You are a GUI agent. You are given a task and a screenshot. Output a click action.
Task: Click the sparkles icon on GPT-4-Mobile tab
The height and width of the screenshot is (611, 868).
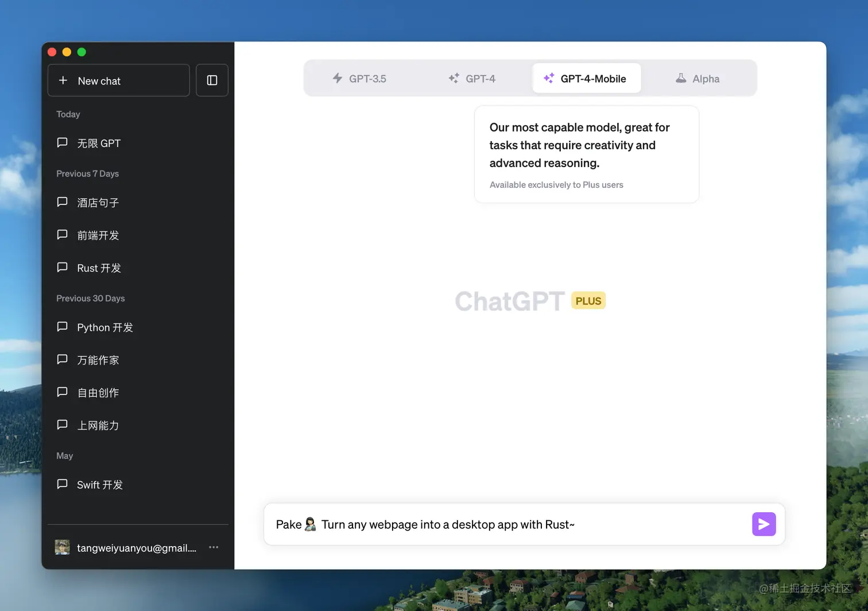tap(548, 78)
